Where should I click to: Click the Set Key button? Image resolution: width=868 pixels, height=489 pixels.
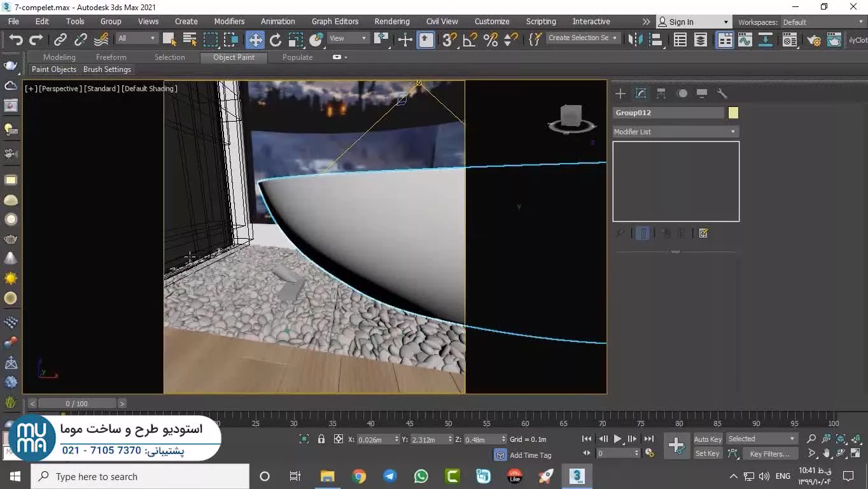coord(708,453)
